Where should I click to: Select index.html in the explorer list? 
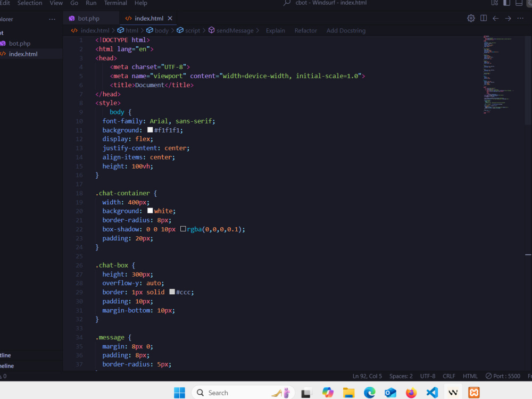point(23,54)
